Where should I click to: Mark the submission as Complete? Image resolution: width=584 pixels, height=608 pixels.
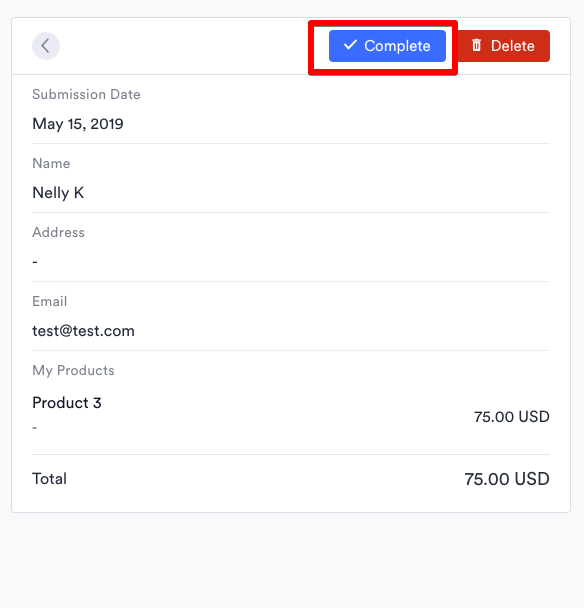387,46
